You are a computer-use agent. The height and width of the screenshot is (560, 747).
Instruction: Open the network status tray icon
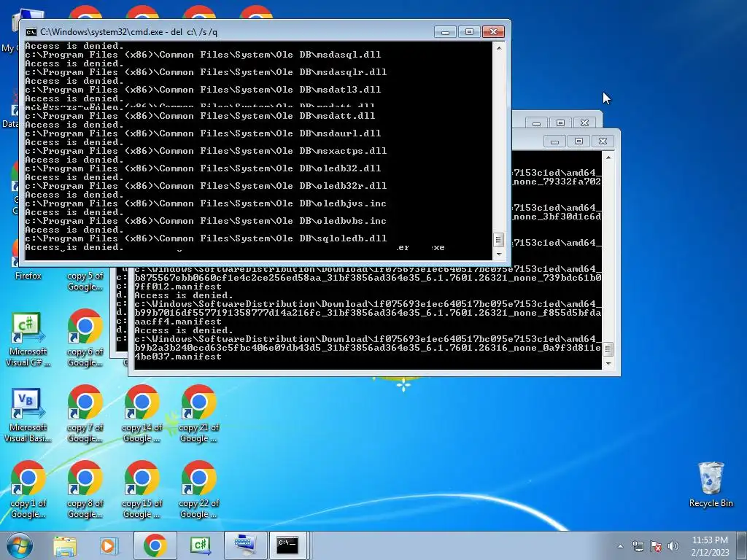(x=638, y=546)
